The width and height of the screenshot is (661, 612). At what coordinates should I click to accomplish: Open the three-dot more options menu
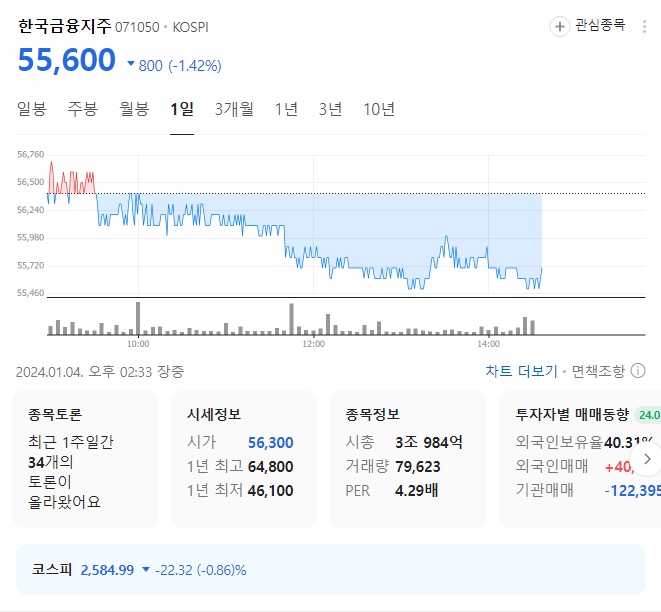[644, 27]
